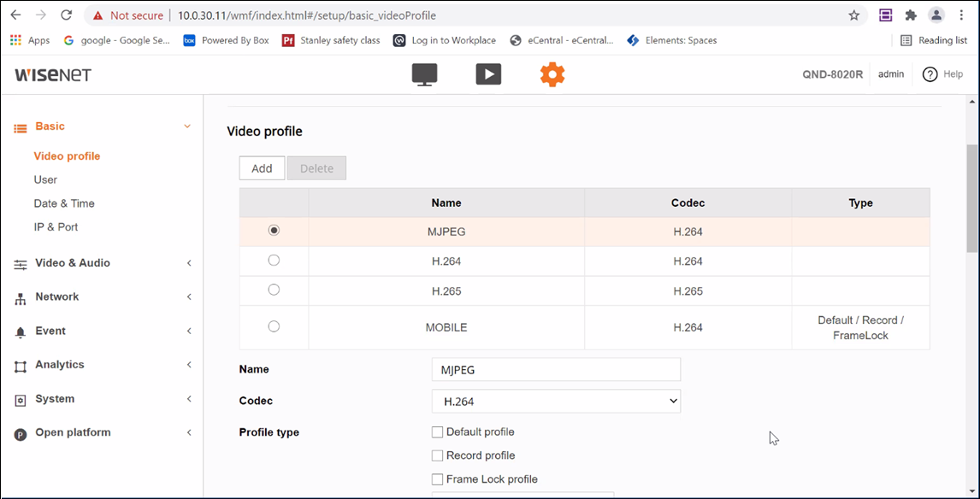980x499 pixels.
Task: Click the Add profile button
Action: (x=262, y=168)
